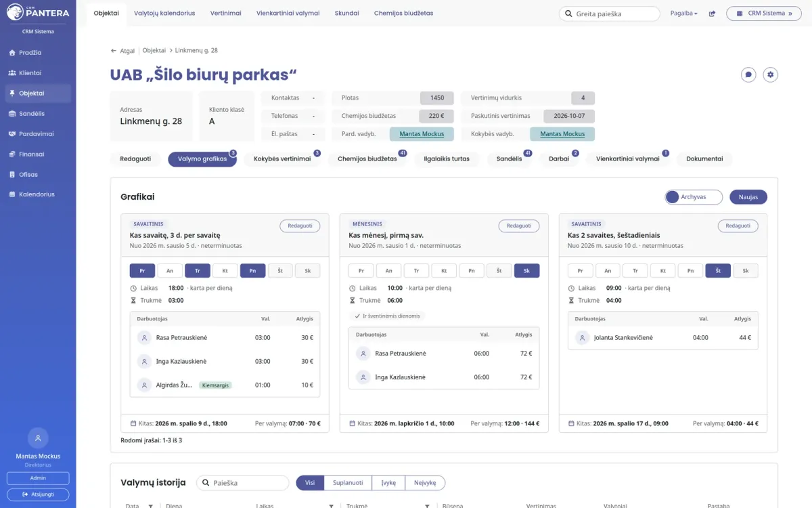The width and height of the screenshot is (812, 508).
Task: Click the share icon beside Pagalba
Action: click(x=712, y=14)
